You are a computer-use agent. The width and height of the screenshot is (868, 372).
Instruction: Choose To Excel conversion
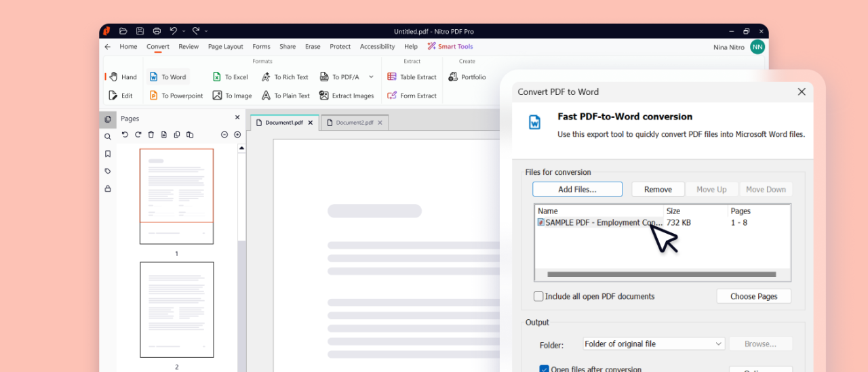point(231,77)
